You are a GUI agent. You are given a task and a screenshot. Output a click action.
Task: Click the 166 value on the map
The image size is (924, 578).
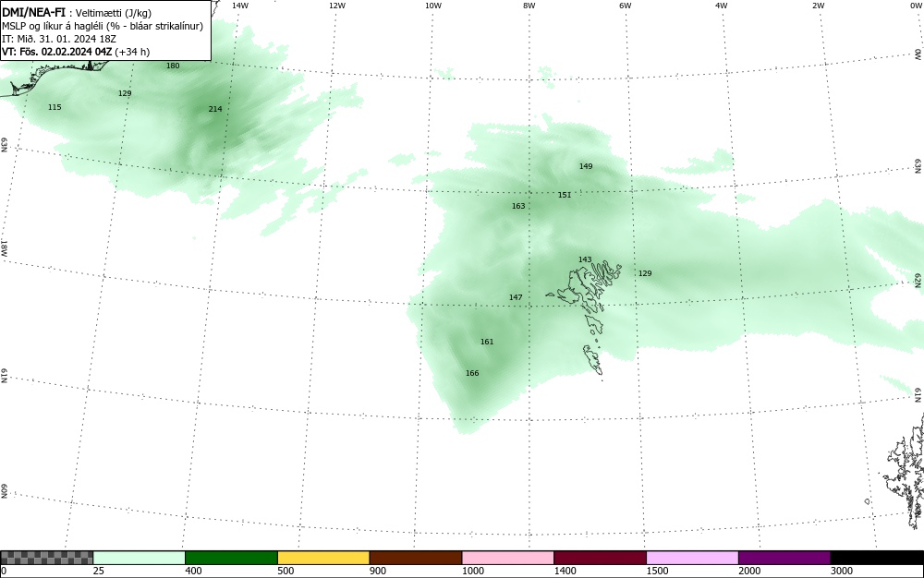pos(472,373)
